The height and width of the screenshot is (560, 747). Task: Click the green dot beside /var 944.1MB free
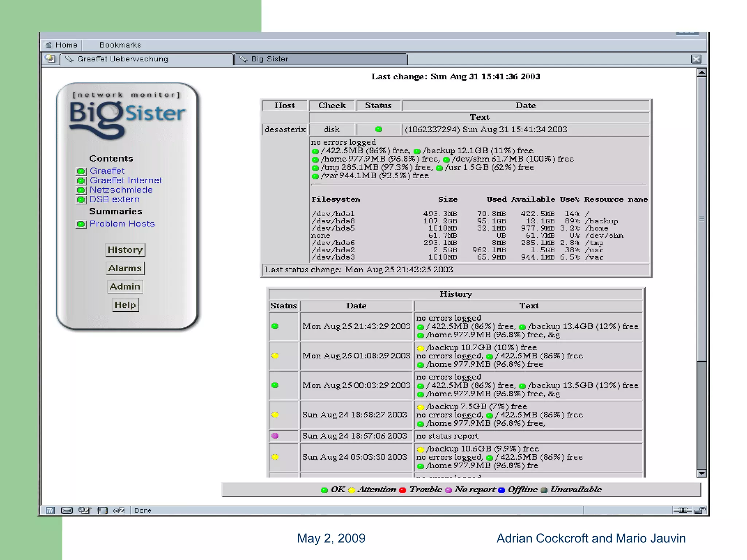[316, 176]
